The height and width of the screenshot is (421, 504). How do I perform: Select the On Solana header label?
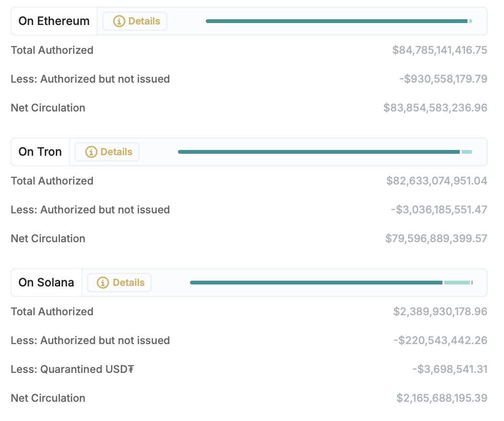(46, 283)
